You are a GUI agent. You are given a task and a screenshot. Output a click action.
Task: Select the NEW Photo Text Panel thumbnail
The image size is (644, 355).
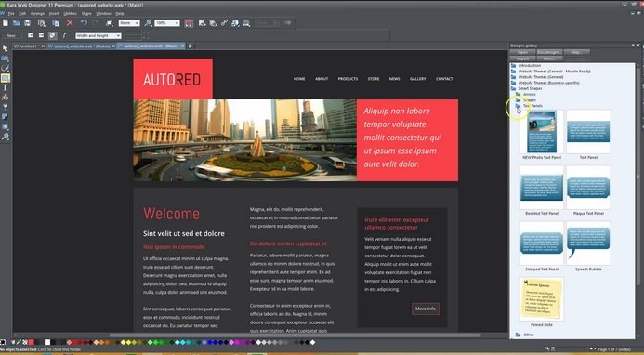pos(542,131)
